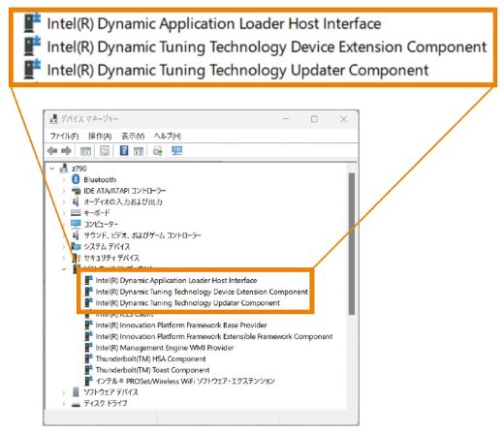Select the サウンド、ビデオ、およびゲーム コントローラー row
Image resolution: width=504 pixels, height=434 pixels.
pos(142,235)
